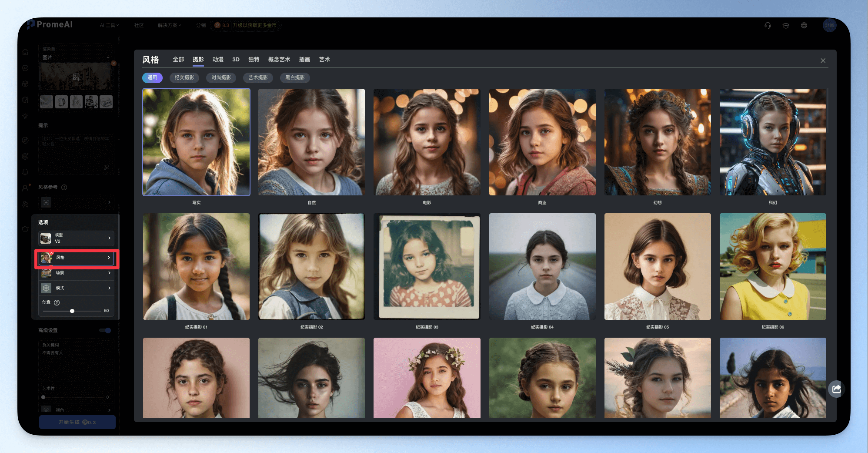Click the 创意 slider handle
The image size is (868, 453).
pyautogui.click(x=72, y=311)
